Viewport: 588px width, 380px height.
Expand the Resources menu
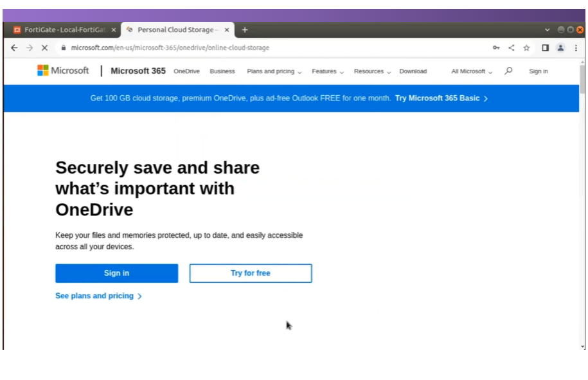tap(372, 71)
